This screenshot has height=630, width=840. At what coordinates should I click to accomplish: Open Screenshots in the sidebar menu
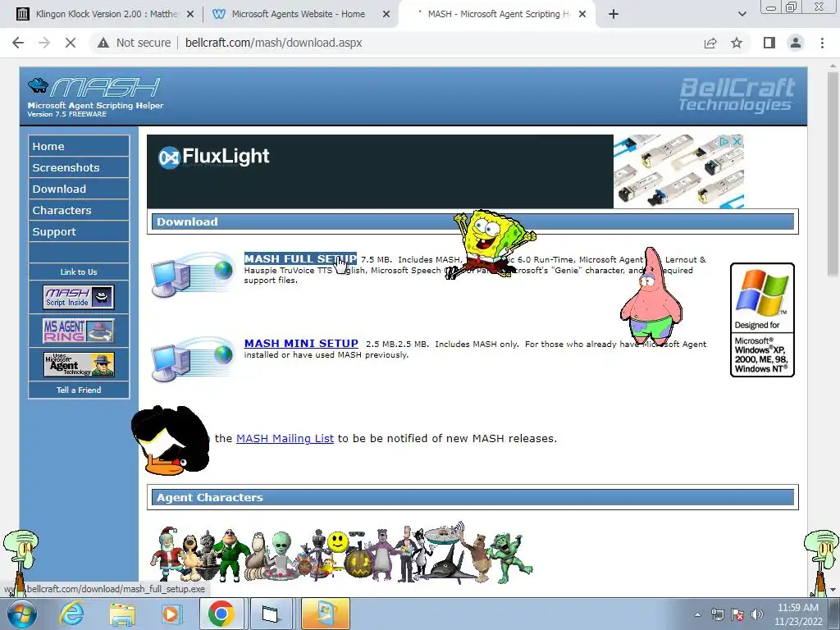coord(79,167)
